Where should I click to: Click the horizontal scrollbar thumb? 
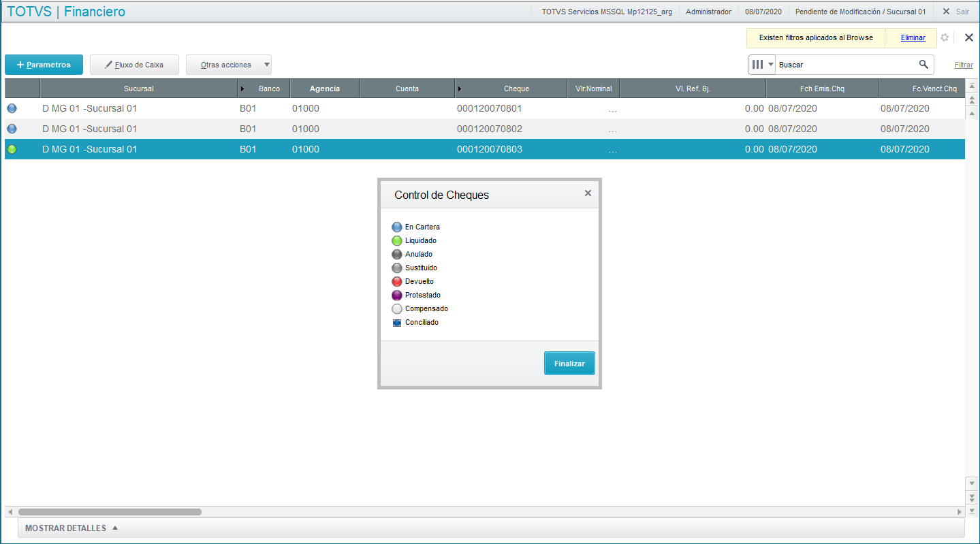click(x=110, y=511)
